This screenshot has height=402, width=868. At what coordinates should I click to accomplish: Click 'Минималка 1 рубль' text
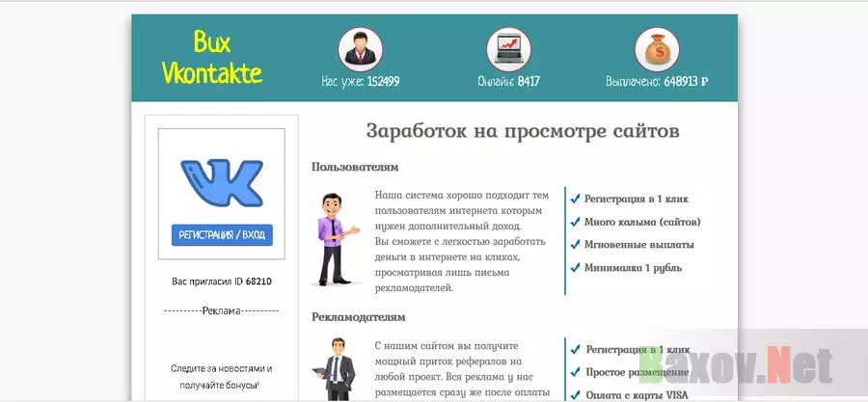point(634,268)
